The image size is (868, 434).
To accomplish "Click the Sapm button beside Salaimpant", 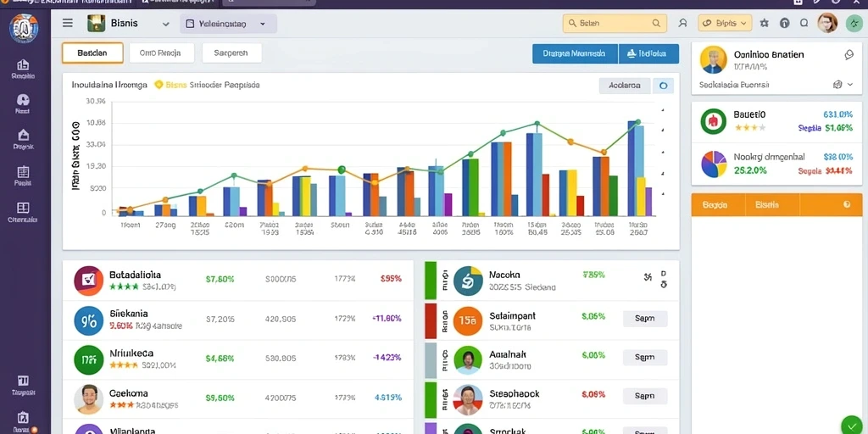I will tap(645, 319).
